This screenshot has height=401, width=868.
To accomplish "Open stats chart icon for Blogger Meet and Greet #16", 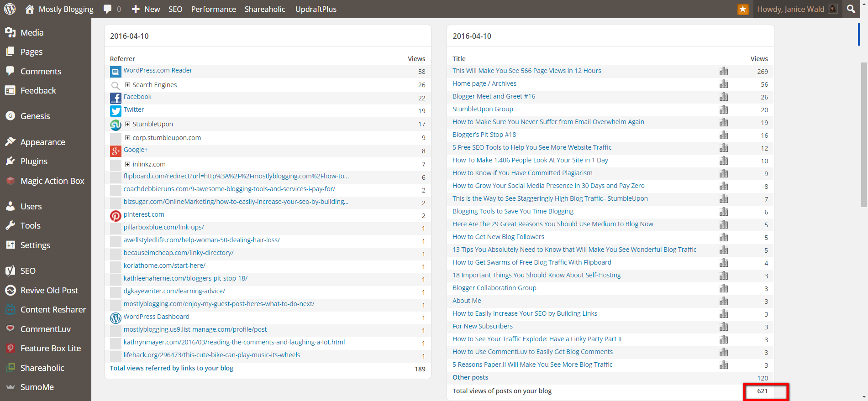I will 723,97.
